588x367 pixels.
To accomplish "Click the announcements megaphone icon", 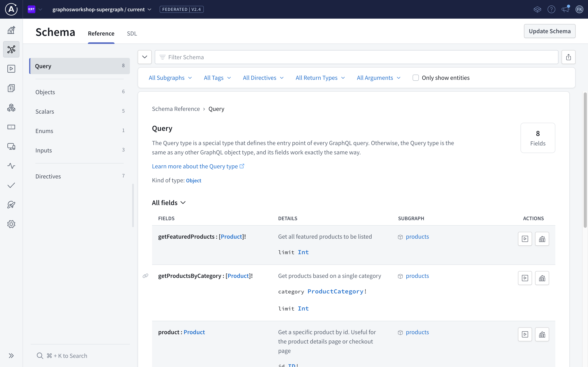I will tap(565, 9).
